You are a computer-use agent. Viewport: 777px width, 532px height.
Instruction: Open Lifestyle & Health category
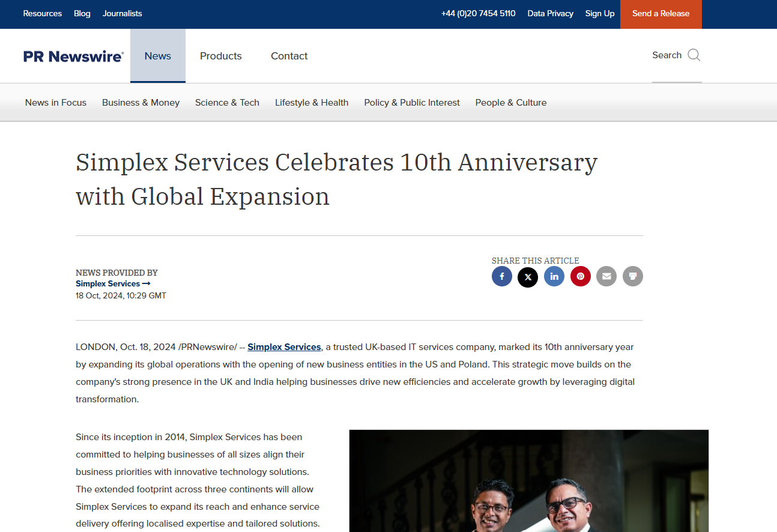click(x=312, y=103)
